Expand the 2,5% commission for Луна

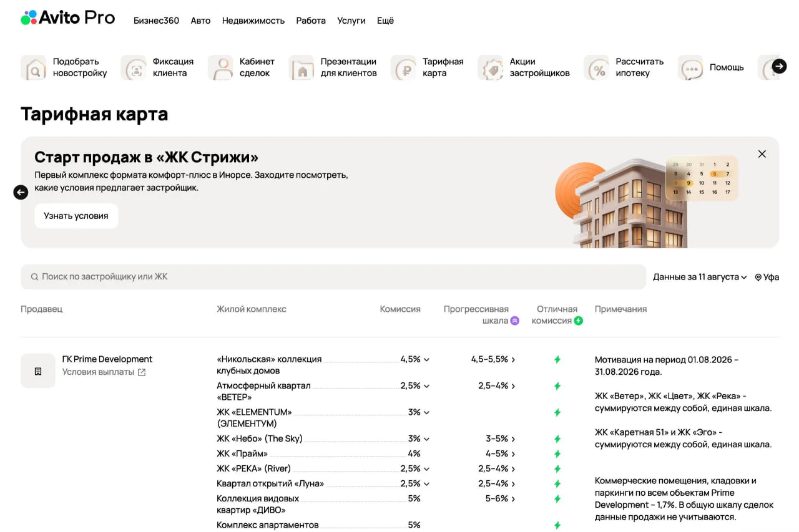pyautogui.click(x=415, y=483)
